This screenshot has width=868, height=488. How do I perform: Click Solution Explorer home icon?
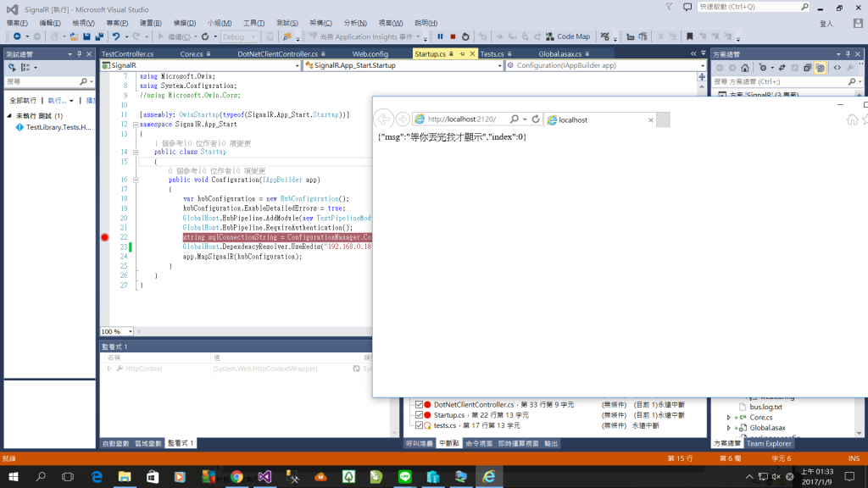point(745,68)
